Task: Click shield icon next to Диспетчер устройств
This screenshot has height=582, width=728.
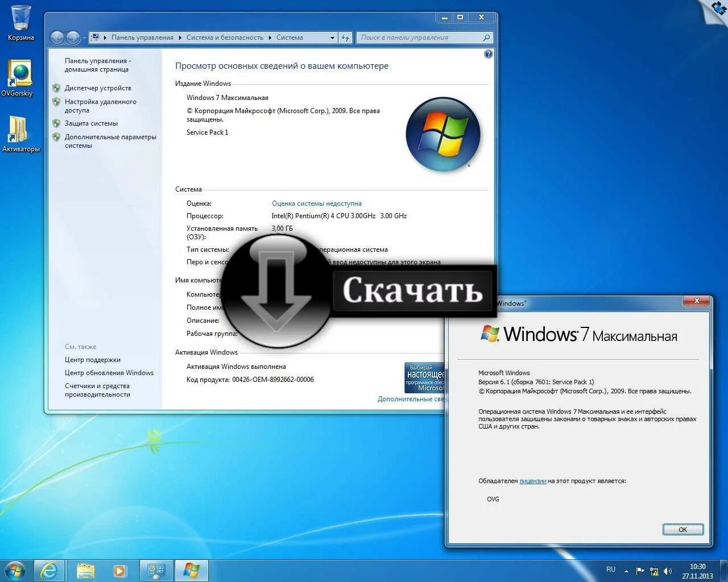Action: pos(56,88)
